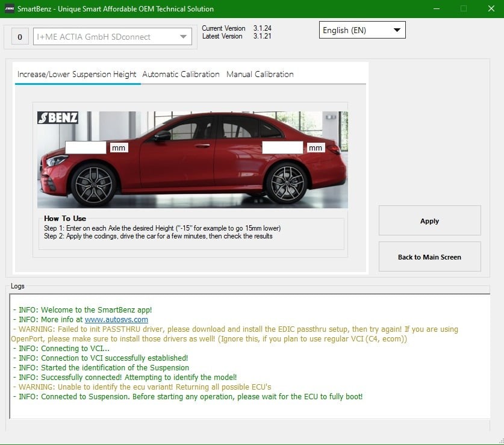This screenshot has width=504, height=445.
Task: Switch to the Automatic Calibration tab
Action: coord(181,75)
